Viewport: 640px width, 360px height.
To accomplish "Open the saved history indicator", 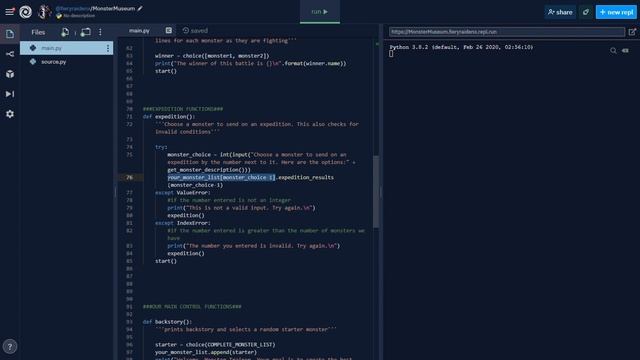I will pyautogui.click(x=195, y=30).
